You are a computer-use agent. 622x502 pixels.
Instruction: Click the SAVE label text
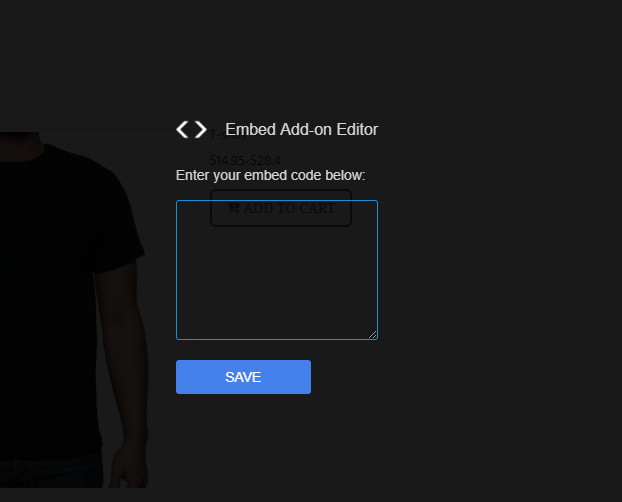(243, 377)
